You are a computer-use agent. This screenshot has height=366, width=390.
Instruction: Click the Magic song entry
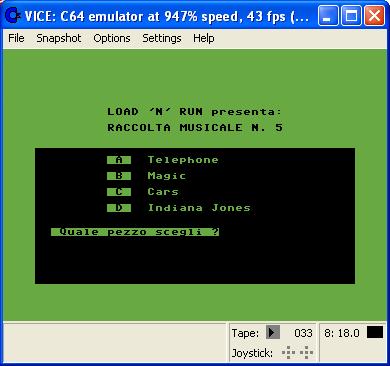click(167, 176)
